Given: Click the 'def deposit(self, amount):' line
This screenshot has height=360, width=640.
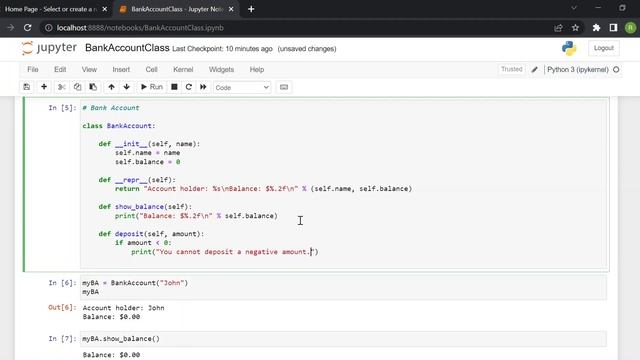Looking at the screenshot, I should point(151,234).
